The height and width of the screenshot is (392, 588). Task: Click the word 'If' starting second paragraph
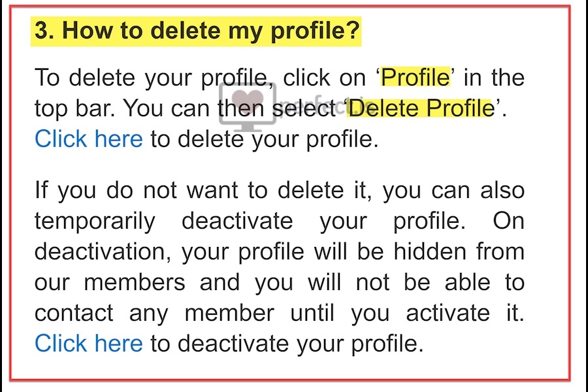coord(41,190)
